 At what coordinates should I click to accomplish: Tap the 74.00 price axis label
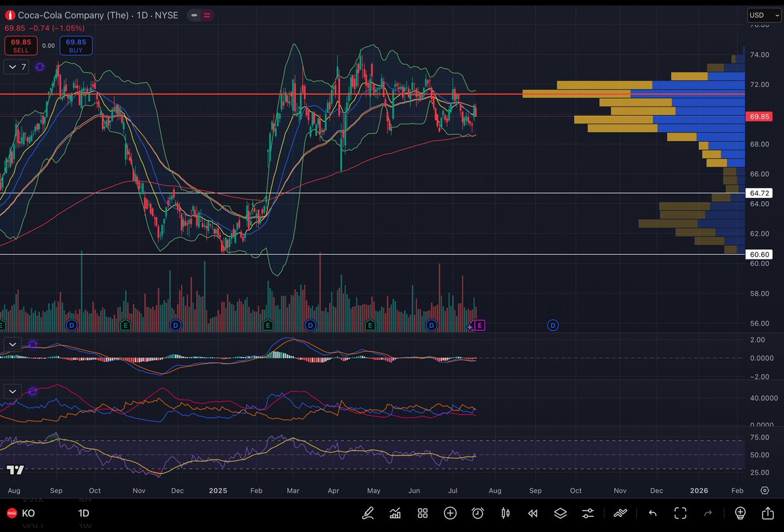click(760, 54)
